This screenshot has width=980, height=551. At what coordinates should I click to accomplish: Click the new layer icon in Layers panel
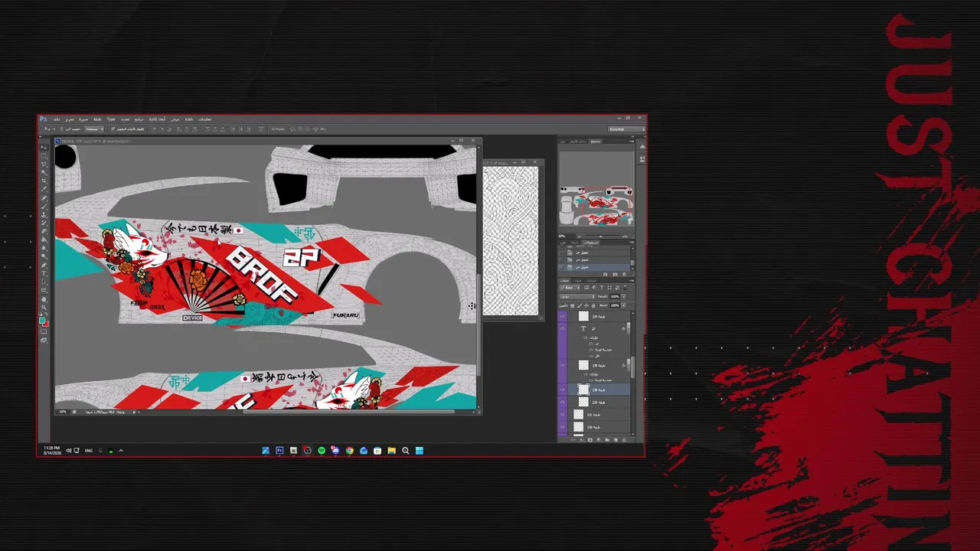(x=616, y=440)
